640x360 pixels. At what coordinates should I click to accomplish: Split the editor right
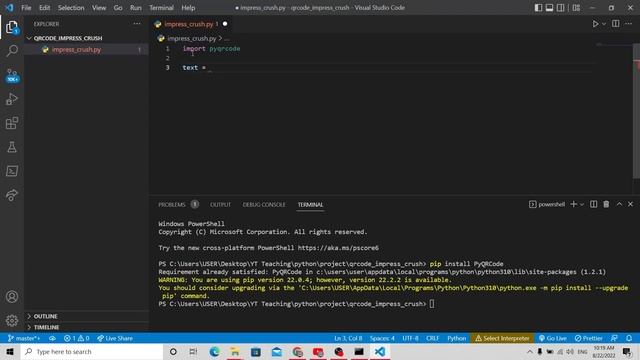coord(616,24)
